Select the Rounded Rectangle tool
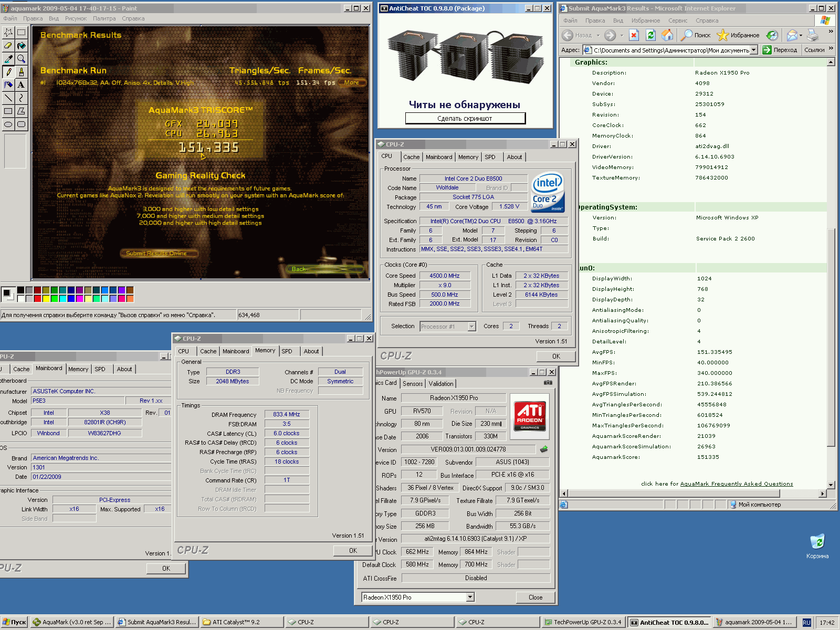Image resolution: width=840 pixels, height=630 pixels. click(21, 124)
